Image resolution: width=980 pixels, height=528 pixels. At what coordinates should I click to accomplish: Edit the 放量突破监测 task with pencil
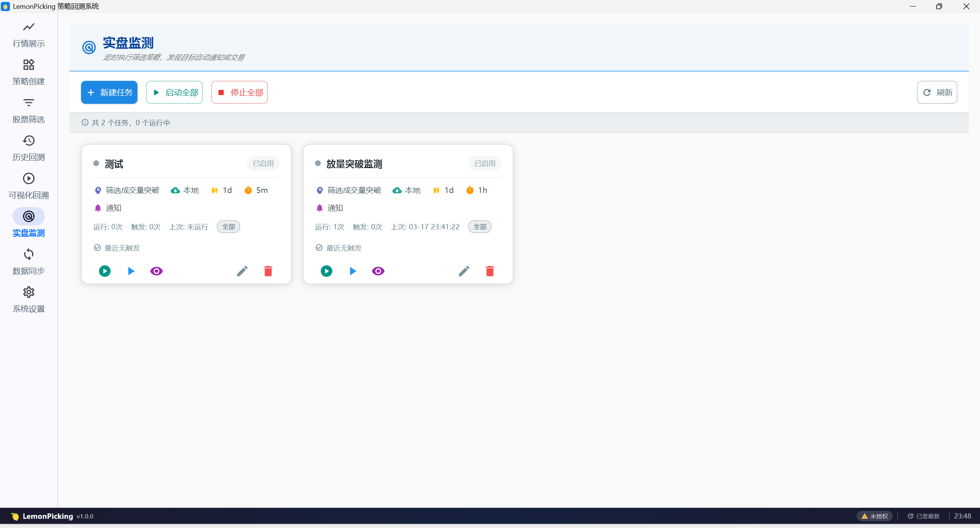464,271
